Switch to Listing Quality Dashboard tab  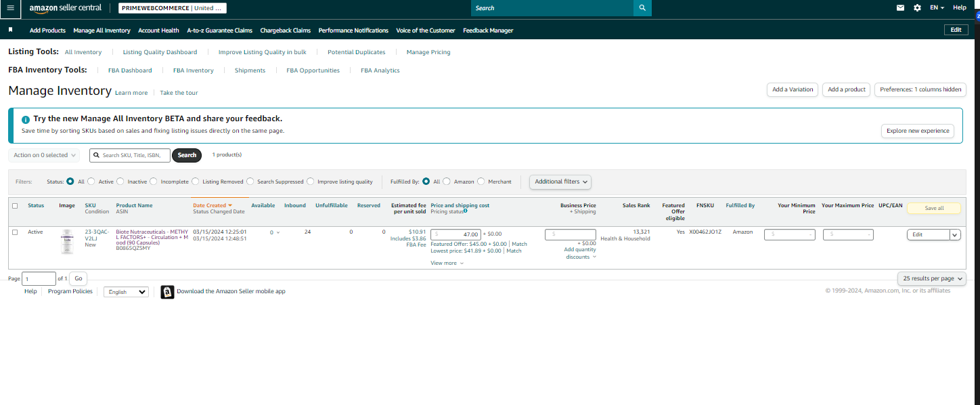(x=160, y=52)
